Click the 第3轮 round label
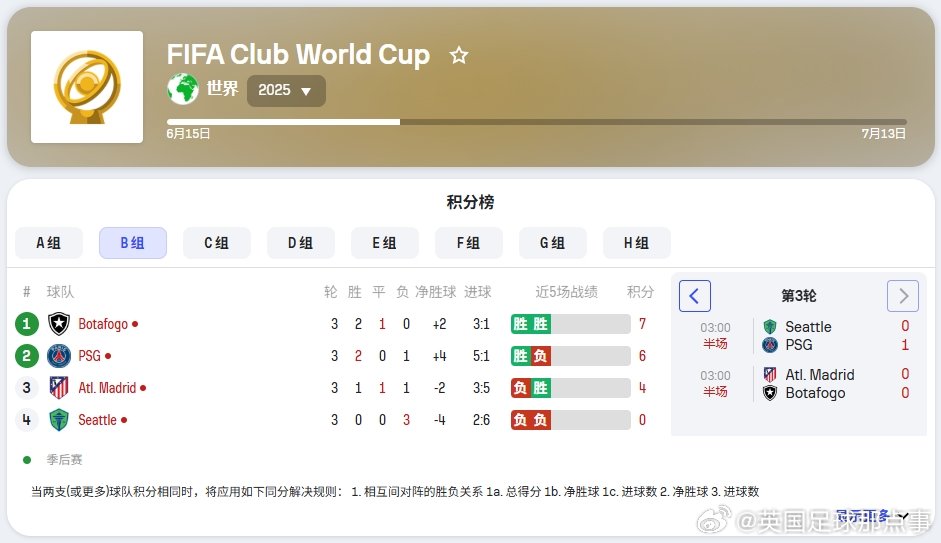Image resolution: width=941 pixels, height=543 pixels. point(799,296)
